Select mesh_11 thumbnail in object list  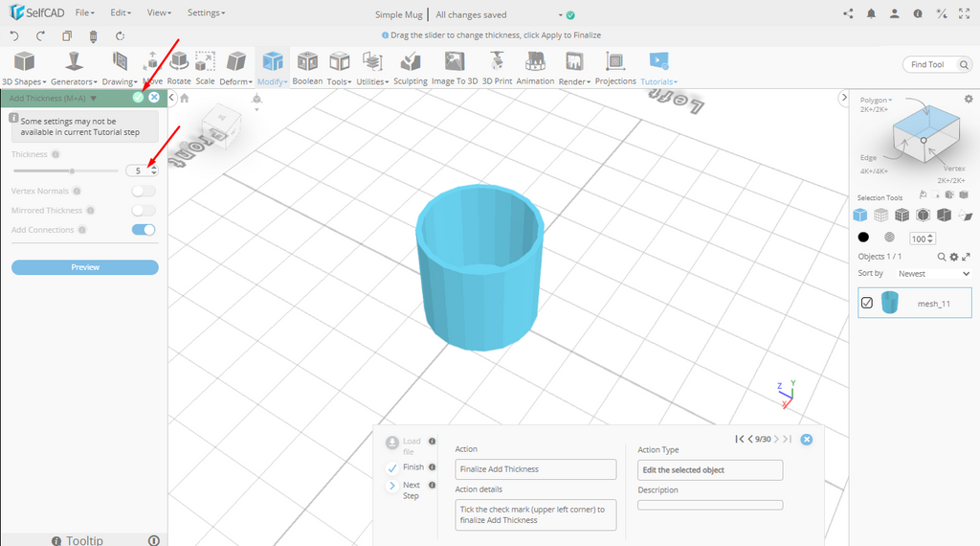tap(889, 303)
